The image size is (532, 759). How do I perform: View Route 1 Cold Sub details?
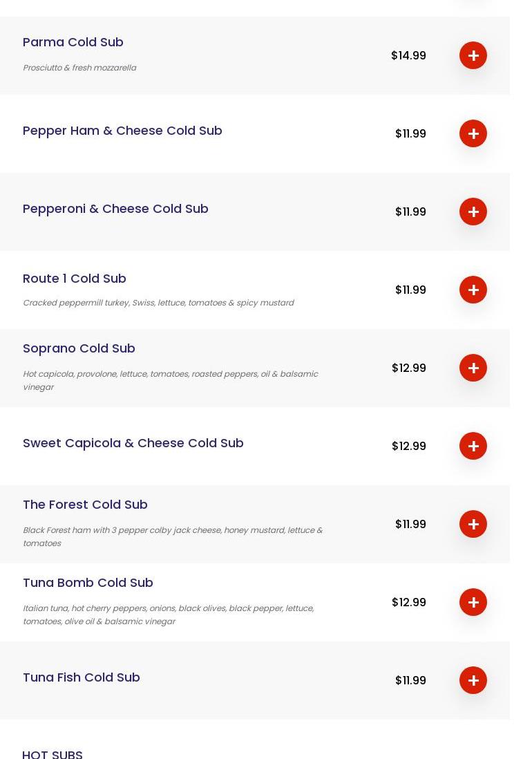point(75,279)
